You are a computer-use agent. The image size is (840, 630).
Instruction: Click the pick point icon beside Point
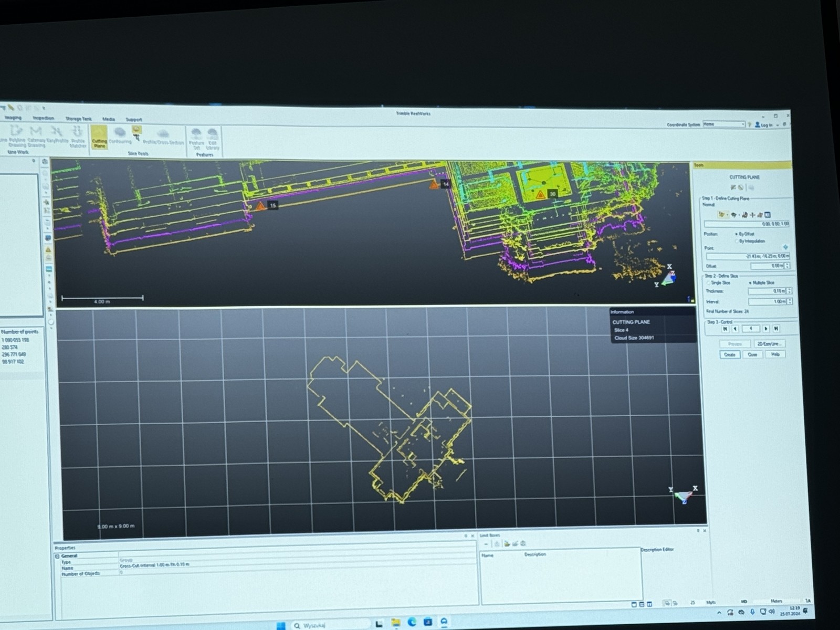[x=785, y=247]
